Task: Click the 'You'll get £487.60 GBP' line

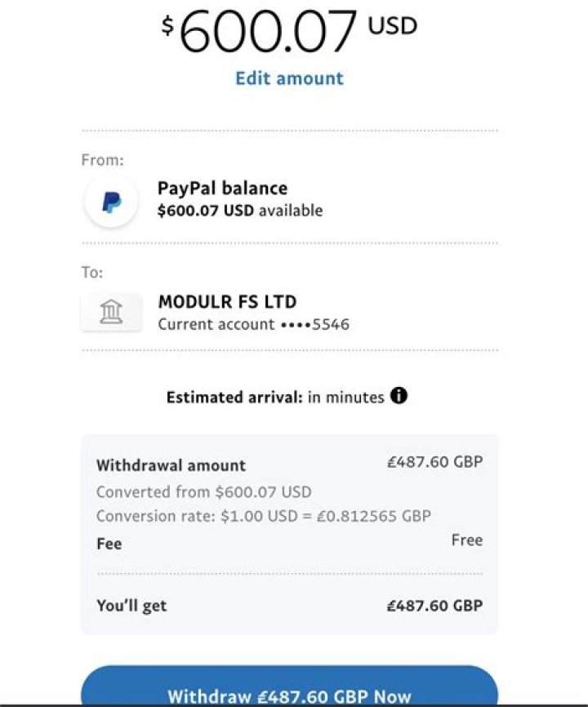Action: pos(290,606)
